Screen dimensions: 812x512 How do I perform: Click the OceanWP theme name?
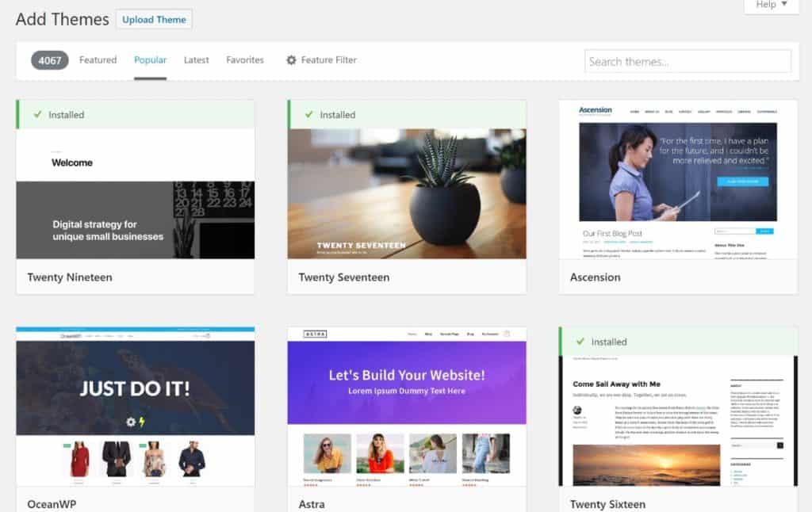[52, 504]
